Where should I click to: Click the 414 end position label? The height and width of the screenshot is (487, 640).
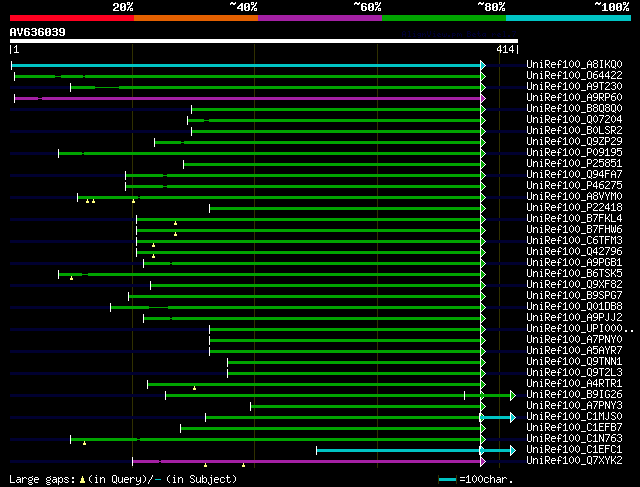pos(505,49)
